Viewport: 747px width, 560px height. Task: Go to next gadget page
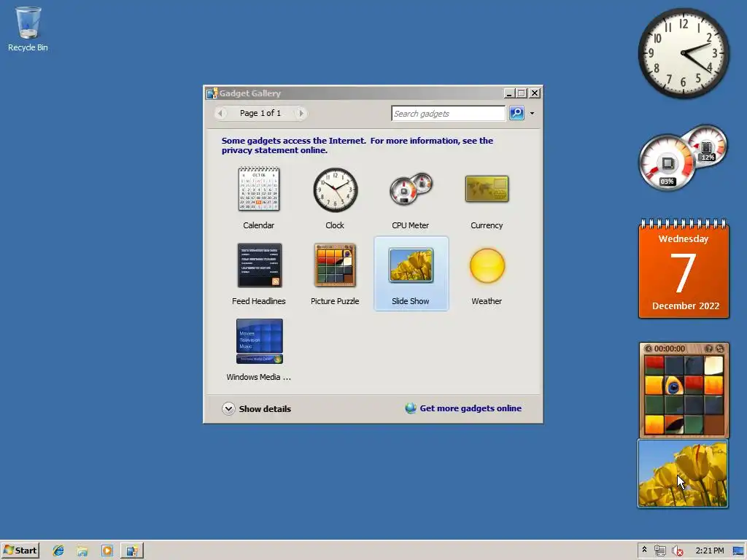click(301, 113)
